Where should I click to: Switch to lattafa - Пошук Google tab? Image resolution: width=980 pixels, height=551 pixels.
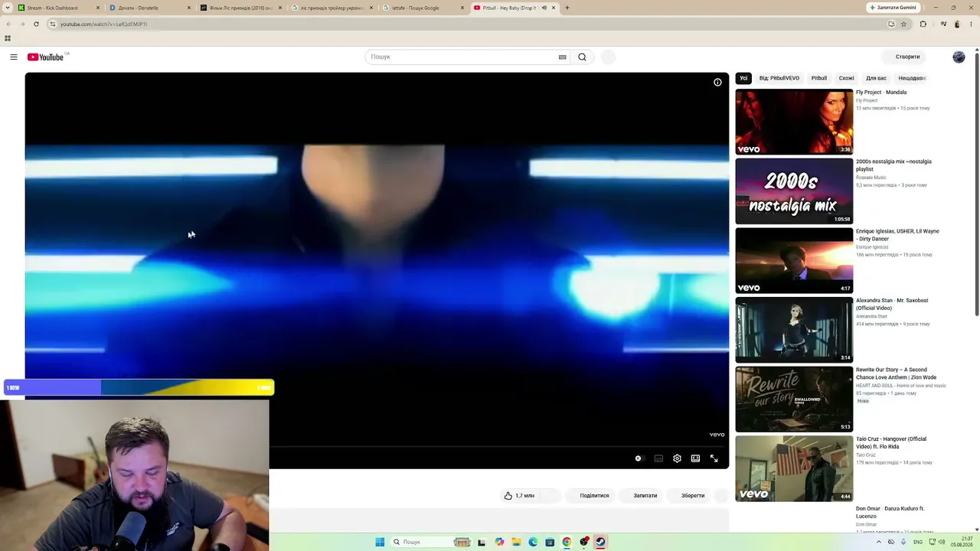coord(421,8)
